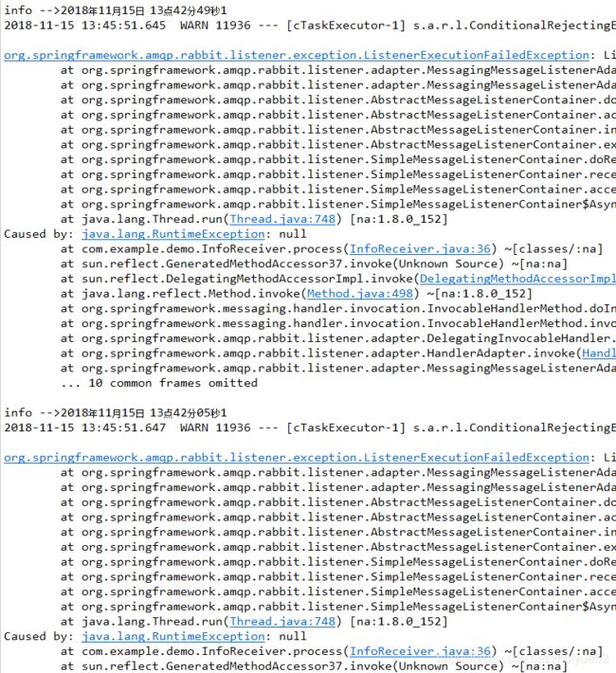This screenshot has height=673, width=616.
Task: Jump to InfoReceiver.java:36 in 13:45:51.647 trace
Action: [x=420, y=651]
